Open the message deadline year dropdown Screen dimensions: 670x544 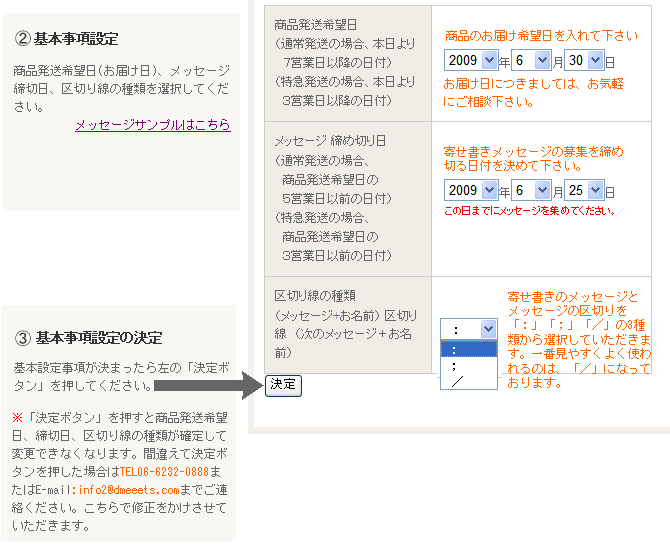[471, 190]
